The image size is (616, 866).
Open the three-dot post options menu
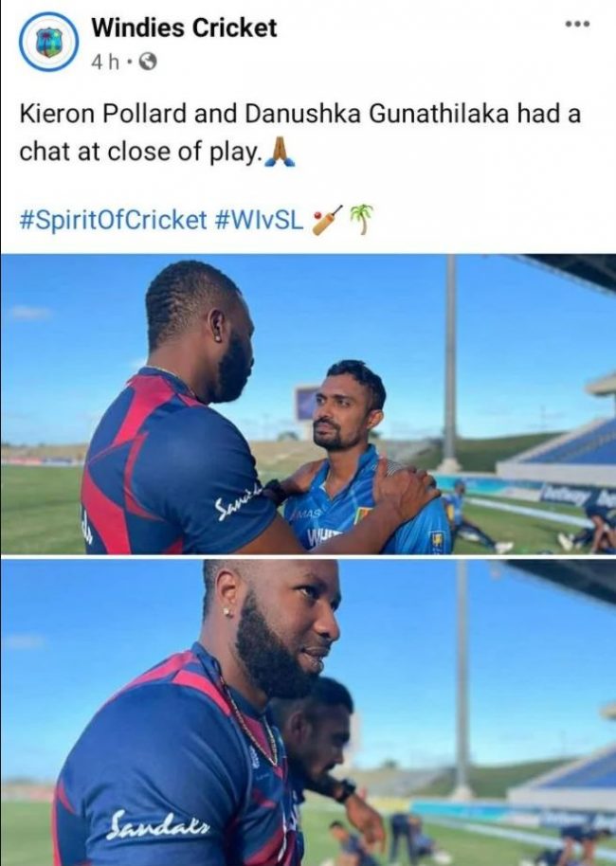point(578,24)
